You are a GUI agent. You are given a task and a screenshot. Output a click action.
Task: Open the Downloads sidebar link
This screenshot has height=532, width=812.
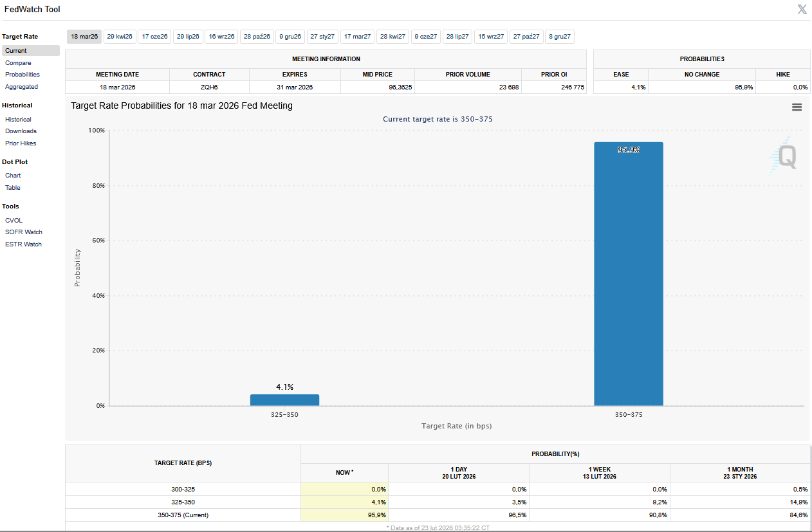click(21, 131)
